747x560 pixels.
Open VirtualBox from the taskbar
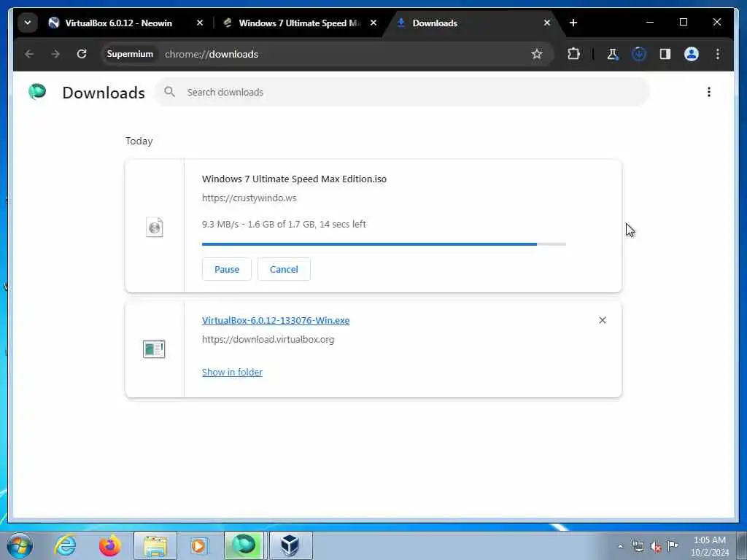pyautogui.click(x=290, y=545)
